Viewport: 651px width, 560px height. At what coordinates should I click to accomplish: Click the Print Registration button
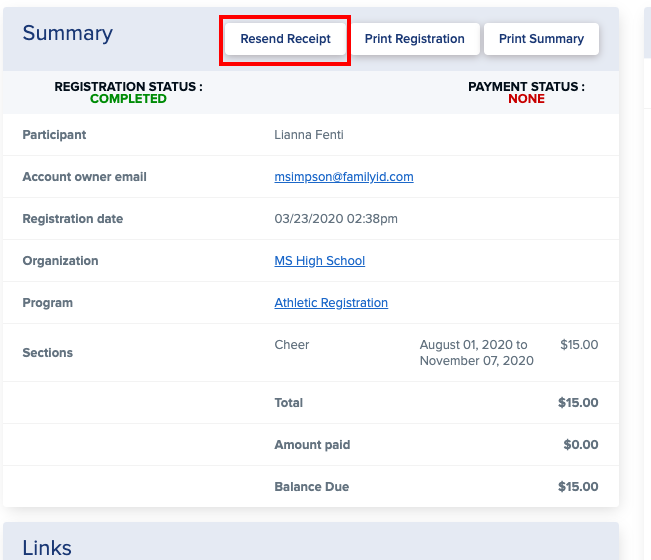(x=414, y=39)
